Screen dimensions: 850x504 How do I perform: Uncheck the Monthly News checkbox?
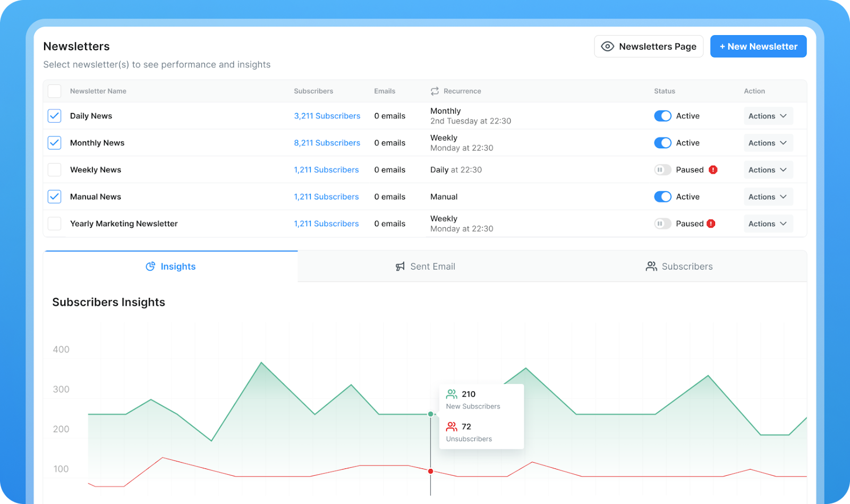click(54, 143)
